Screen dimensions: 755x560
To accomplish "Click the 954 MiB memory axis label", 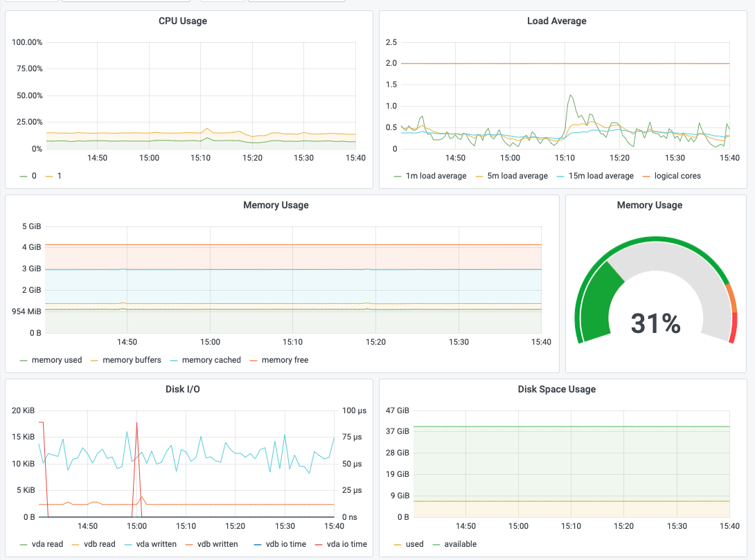I will pos(26,311).
